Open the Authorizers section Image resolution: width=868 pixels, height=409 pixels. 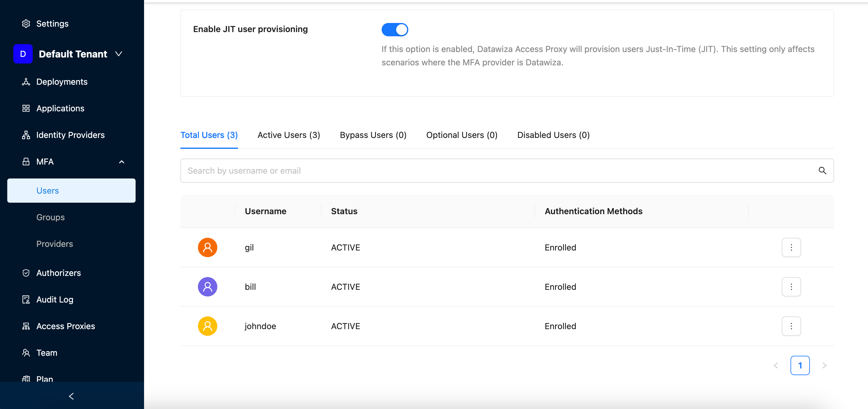tap(58, 273)
